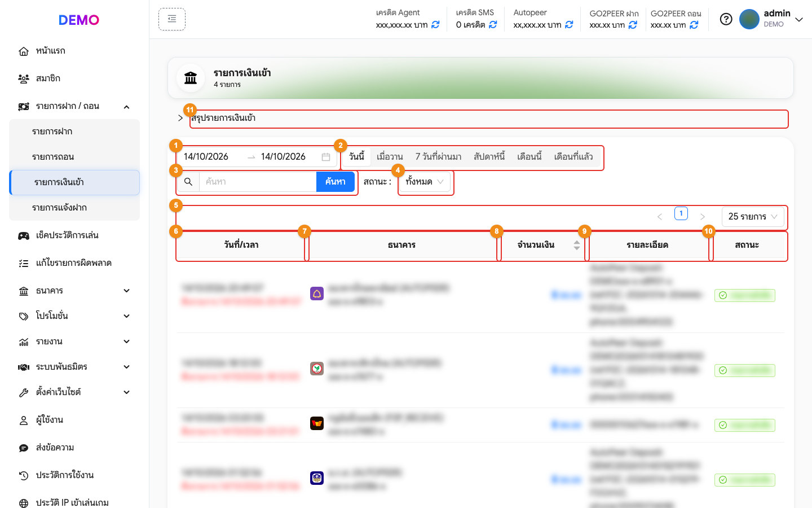This screenshot has width=812, height=508.
Task: Click the user icon beside ผู้ใช้งาน
Action: click(24, 421)
